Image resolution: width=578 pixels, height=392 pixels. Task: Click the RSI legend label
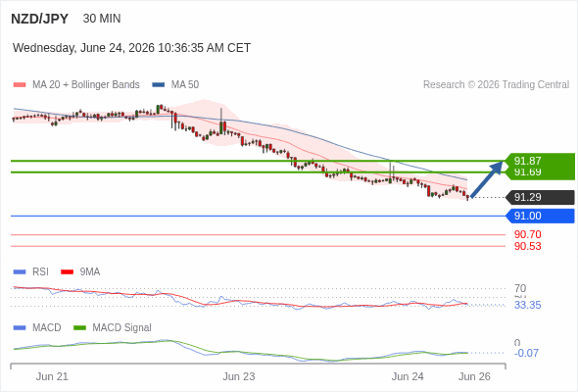(x=40, y=272)
